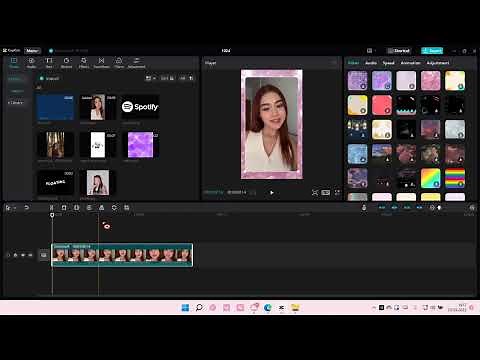480x360 pixels.
Task: Click the Rotate icon in timeline toolbar
Action: click(x=114, y=208)
